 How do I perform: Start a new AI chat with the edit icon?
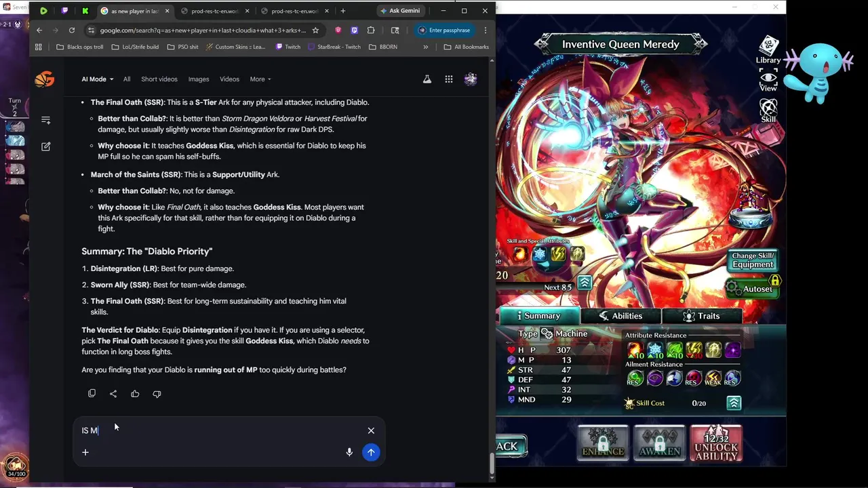(46, 146)
